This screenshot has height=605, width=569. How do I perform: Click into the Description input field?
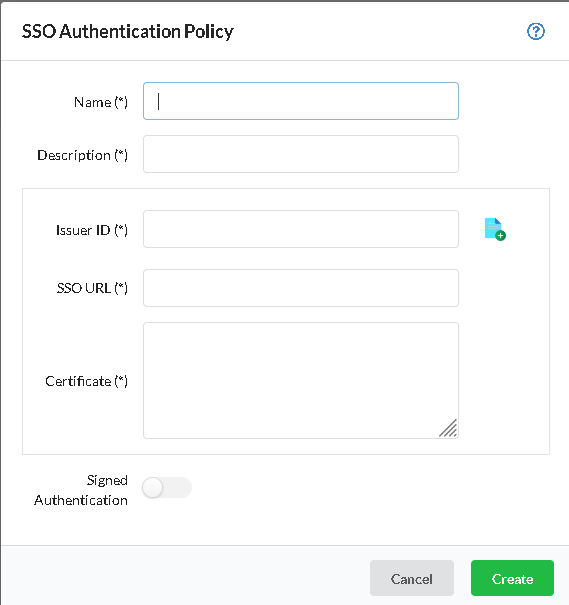pos(301,154)
